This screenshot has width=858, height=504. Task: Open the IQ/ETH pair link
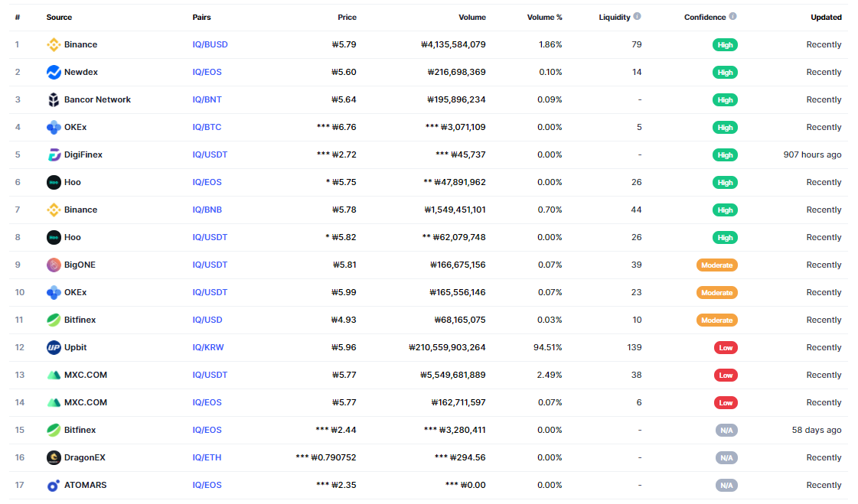tap(207, 457)
